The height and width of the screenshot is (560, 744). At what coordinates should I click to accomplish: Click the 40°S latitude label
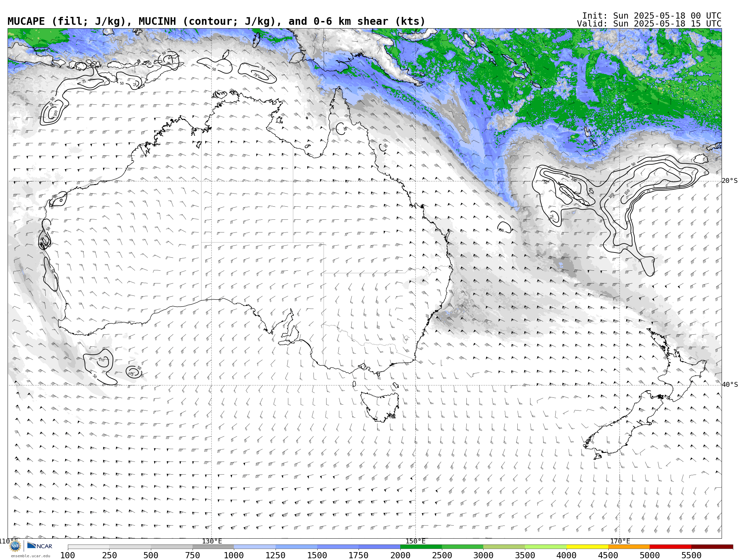coord(730,385)
